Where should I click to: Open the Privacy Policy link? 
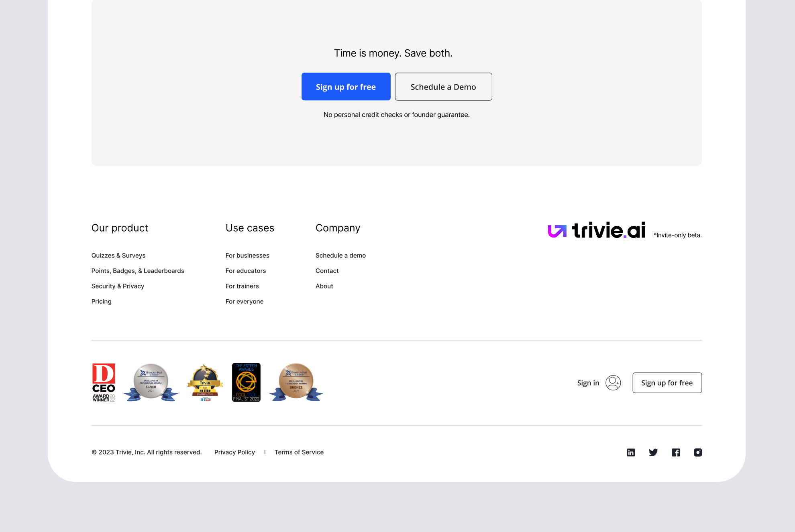(234, 452)
